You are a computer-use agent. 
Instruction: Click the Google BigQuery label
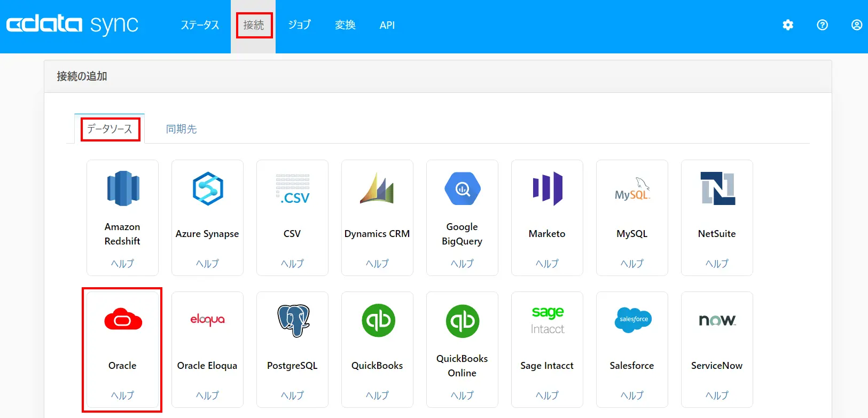[462, 234]
